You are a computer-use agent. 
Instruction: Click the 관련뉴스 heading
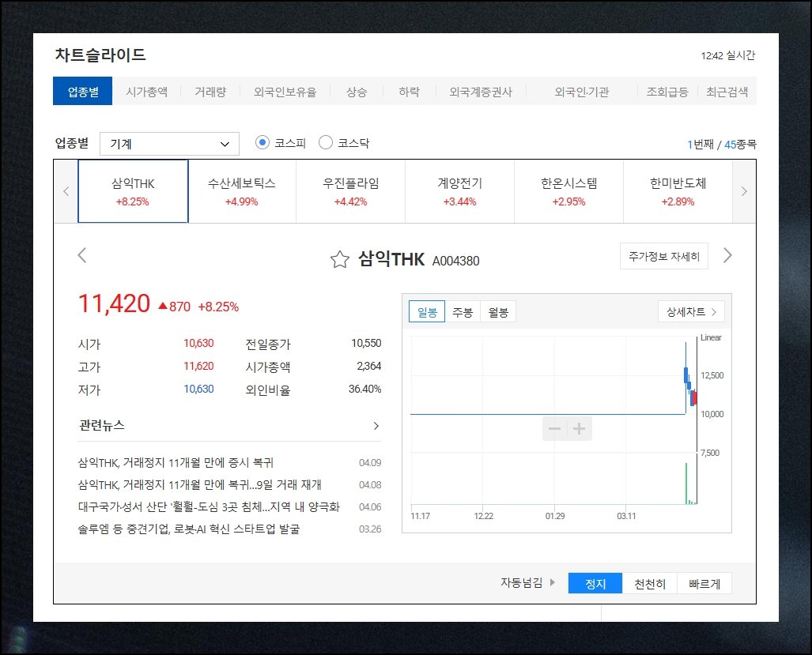(101, 425)
